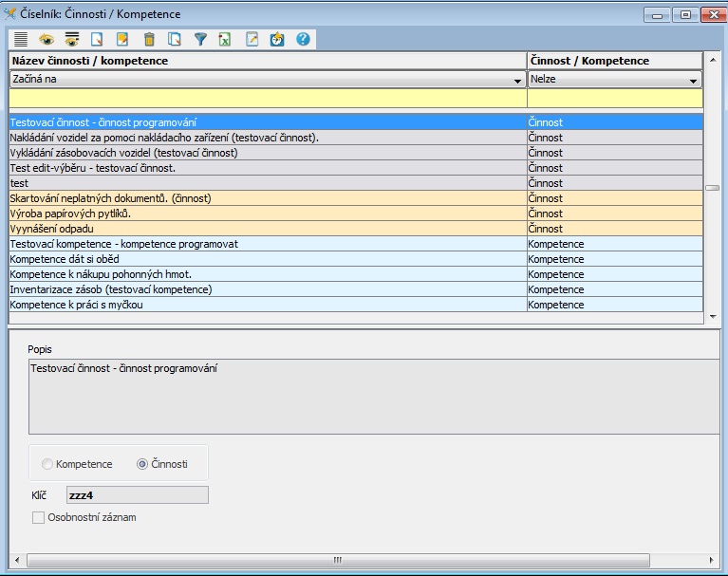Click the list view lines icon
The width and height of the screenshot is (728, 576).
pyautogui.click(x=20, y=39)
